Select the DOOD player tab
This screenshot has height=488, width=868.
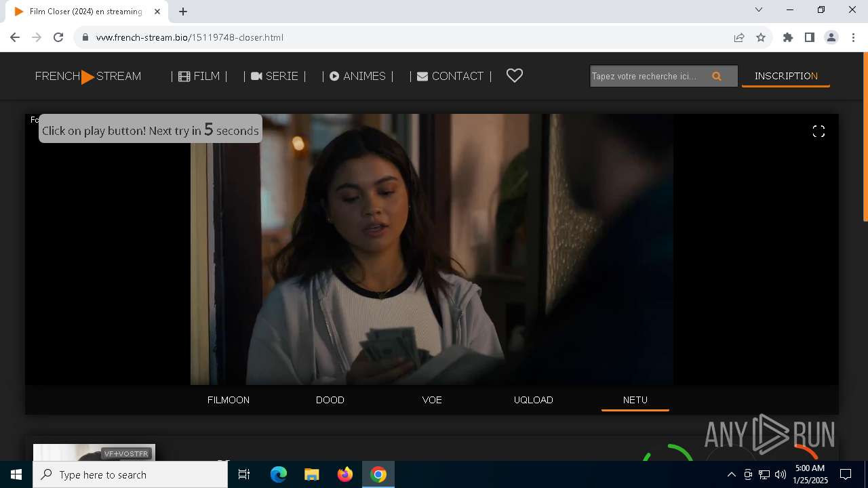pyautogui.click(x=330, y=400)
